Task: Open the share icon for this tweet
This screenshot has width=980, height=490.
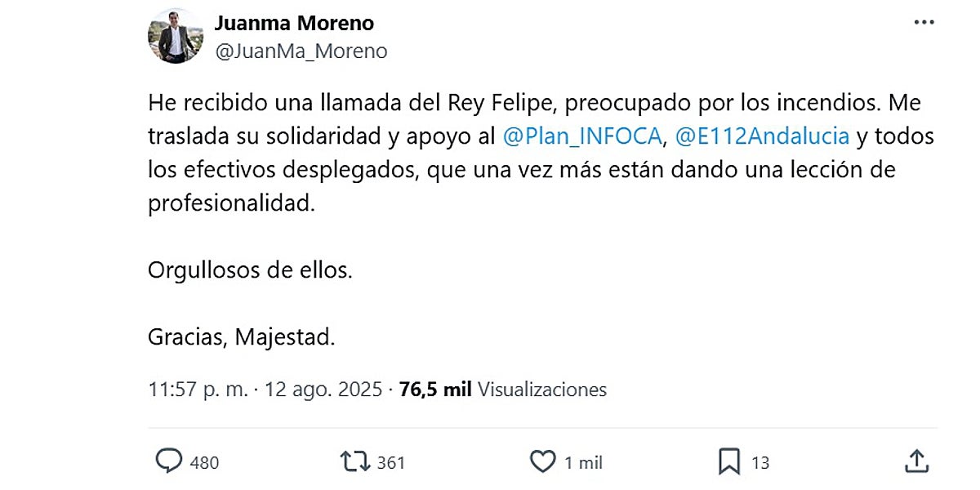Action: pos(917,462)
